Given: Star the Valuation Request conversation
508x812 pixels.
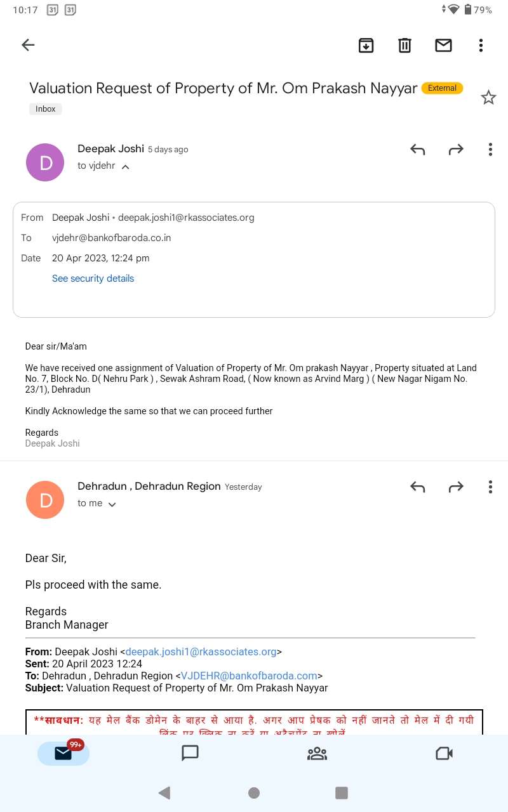Looking at the screenshot, I should pos(488,98).
